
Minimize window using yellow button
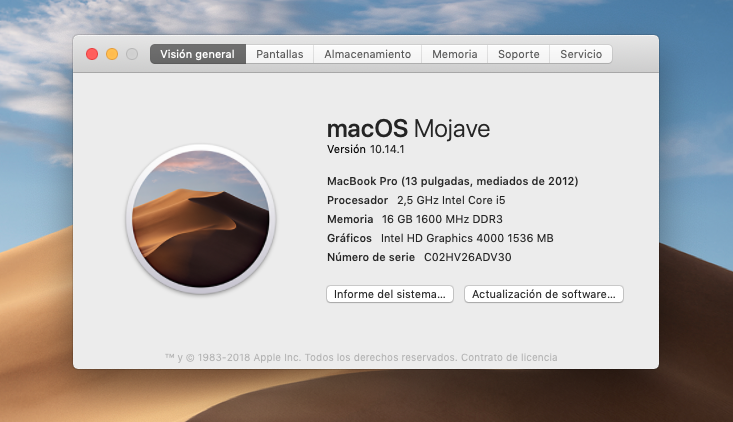pos(112,54)
